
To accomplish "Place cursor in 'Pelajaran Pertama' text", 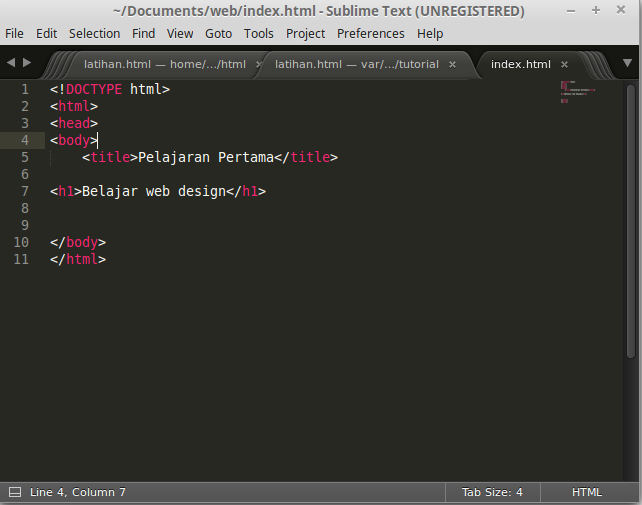I will point(206,157).
